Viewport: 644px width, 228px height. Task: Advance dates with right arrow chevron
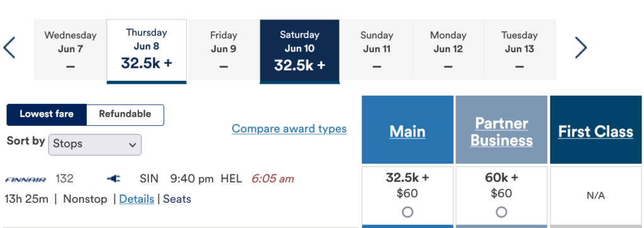pos(580,47)
